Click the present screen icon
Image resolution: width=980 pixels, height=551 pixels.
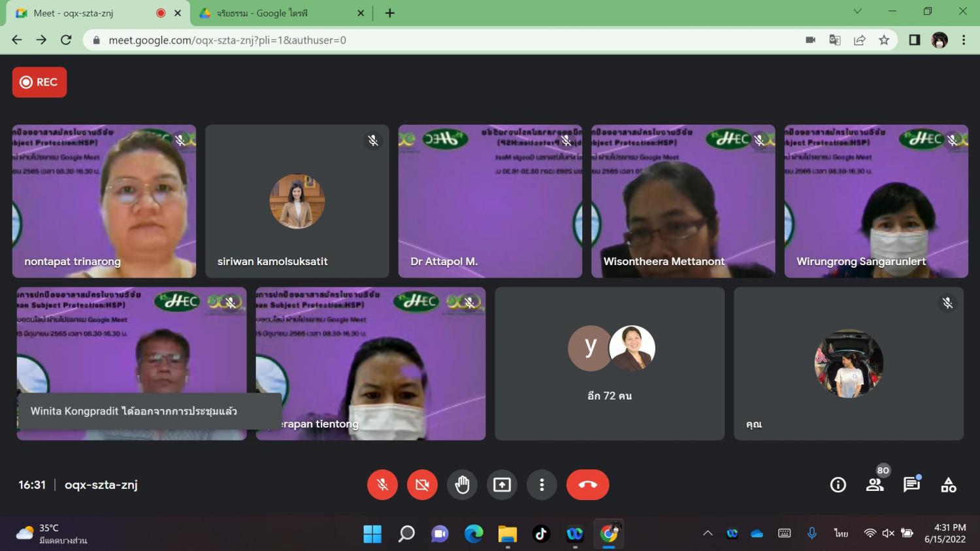[x=502, y=484]
